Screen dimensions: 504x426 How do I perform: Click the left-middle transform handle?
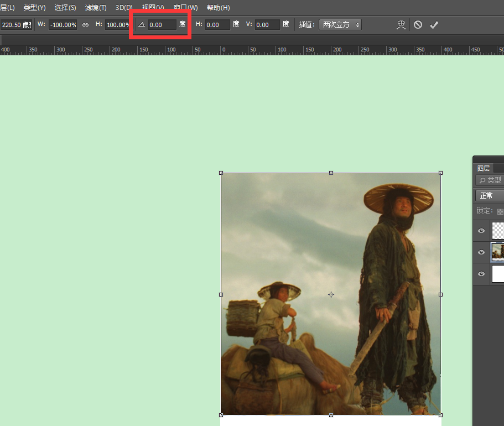coord(221,294)
